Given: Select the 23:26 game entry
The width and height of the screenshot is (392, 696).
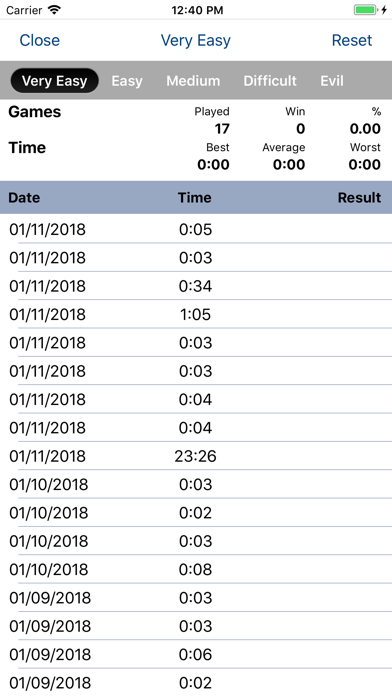Looking at the screenshot, I should (x=196, y=456).
